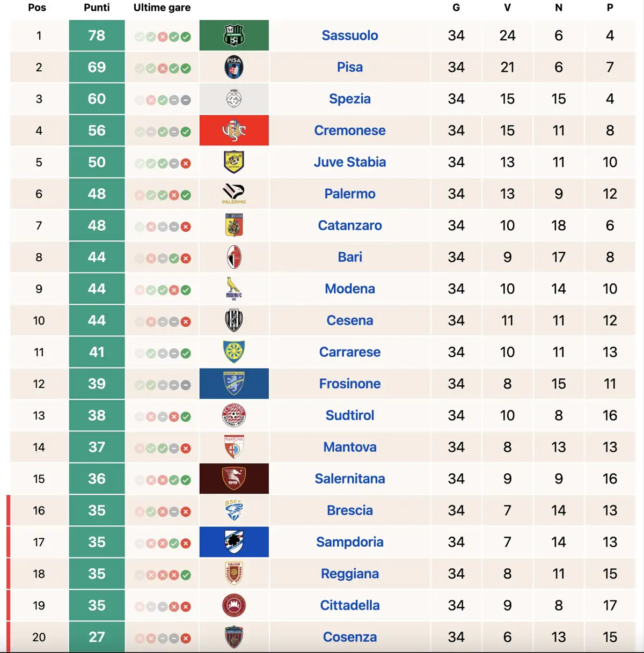
Task: Click the Pisa club crest
Action: (x=234, y=67)
